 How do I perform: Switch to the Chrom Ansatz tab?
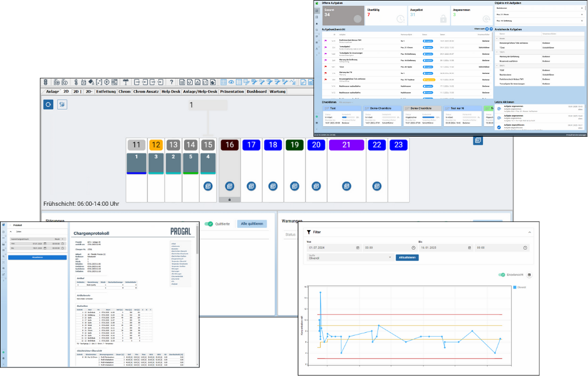coord(146,92)
